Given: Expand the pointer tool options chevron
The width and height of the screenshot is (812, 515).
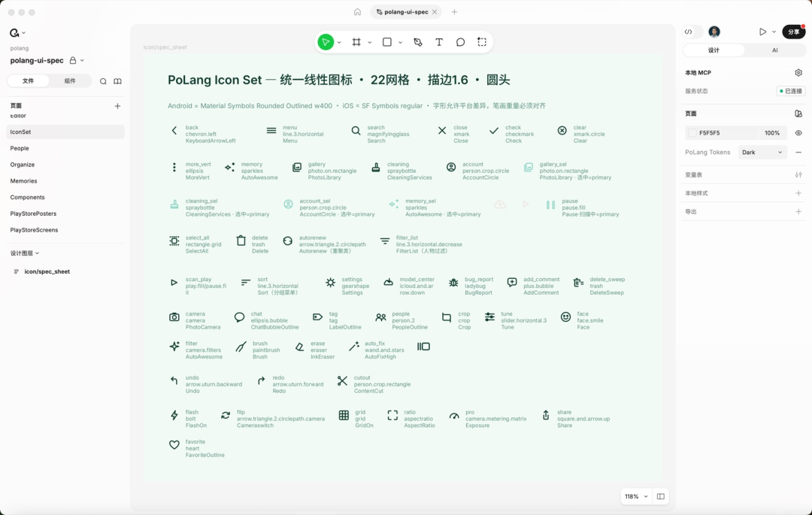Looking at the screenshot, I should tap(339, 42).
